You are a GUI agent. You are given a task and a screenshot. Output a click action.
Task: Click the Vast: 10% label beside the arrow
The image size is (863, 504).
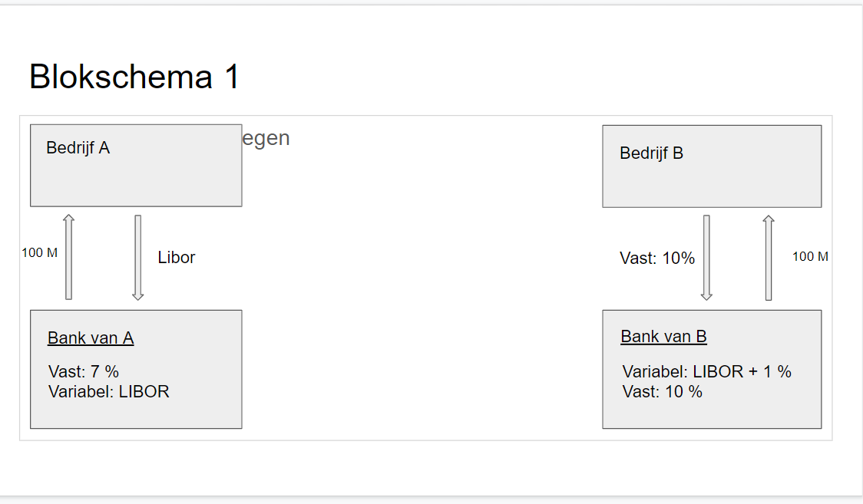pos(657,259)
